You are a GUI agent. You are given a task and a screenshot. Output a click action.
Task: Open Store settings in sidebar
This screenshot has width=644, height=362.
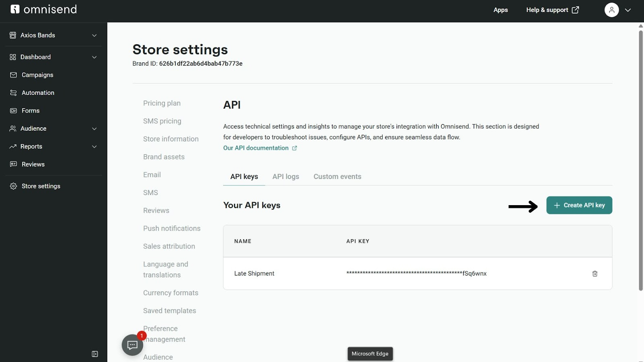tap(41, 186)
